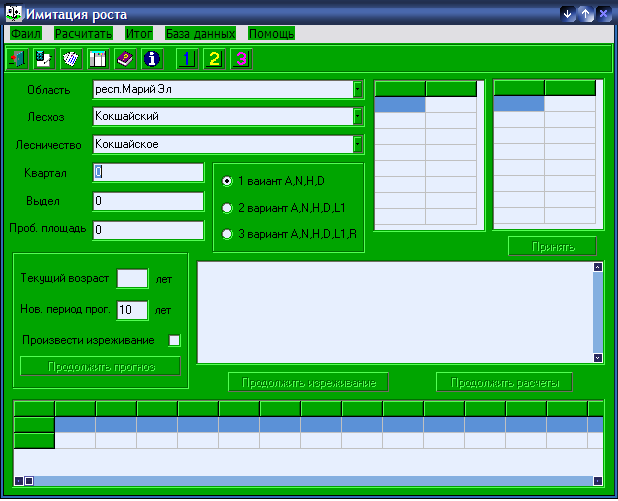Image resolution: width=618 pixels, height=501 pixels.
Task: Click the Проб. площадь input field
Action: click(148, 230)
